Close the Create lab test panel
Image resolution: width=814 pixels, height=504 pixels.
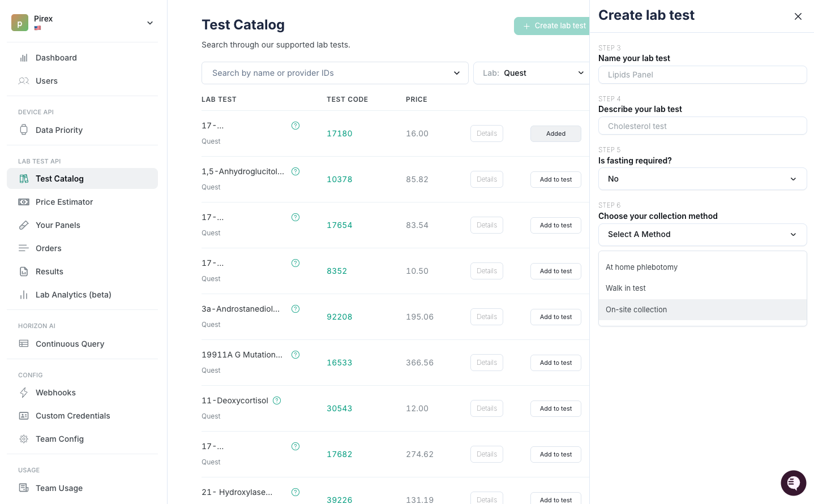pos(798,16)
